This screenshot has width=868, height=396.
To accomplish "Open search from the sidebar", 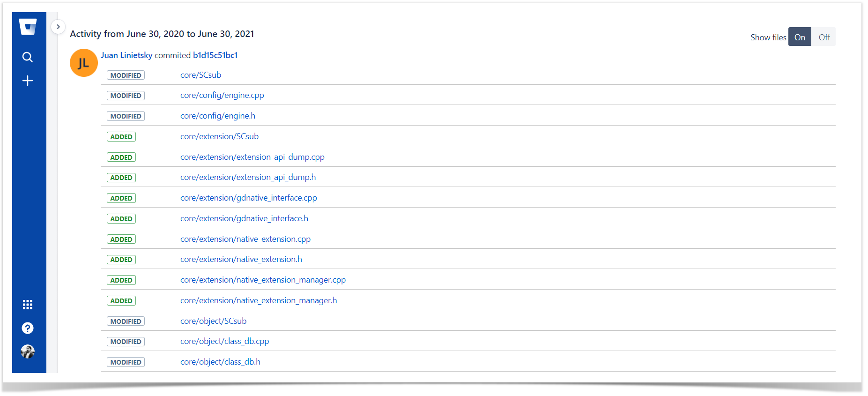I will pos(28,57).
